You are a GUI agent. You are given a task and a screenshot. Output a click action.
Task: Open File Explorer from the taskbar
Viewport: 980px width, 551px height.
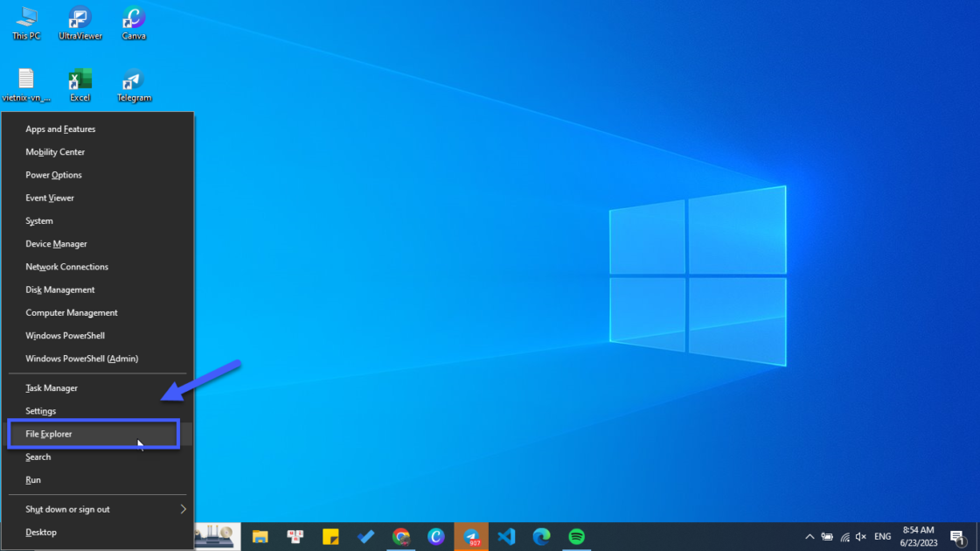pos(259,536)
